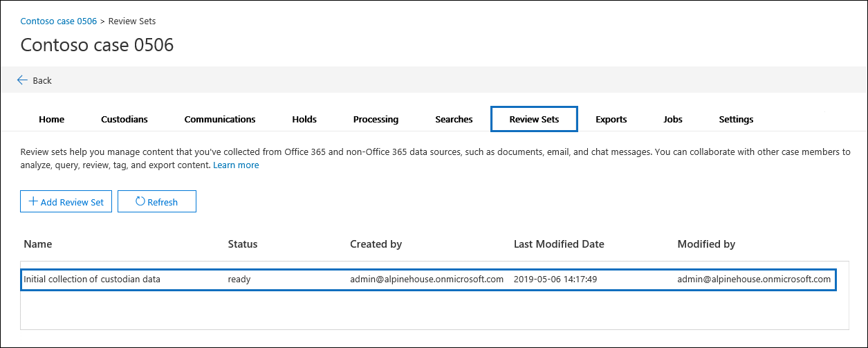This screenshot has width=868, height=348.
Task: Open the Exports tab
Action: pos(611,119)
